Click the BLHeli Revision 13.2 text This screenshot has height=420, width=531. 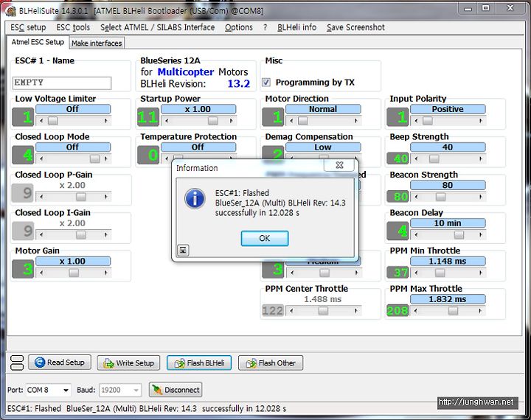pyautogui.click(x=239, y=83)
